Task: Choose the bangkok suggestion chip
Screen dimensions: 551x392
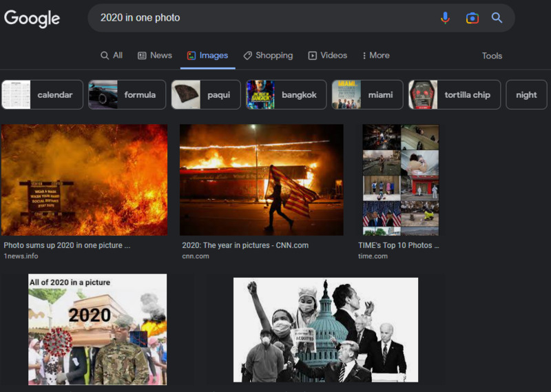Action: [x=285, y=95]
